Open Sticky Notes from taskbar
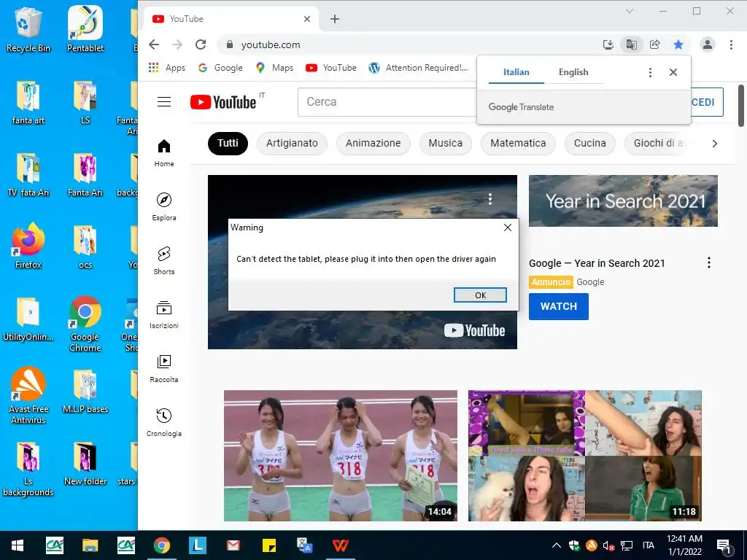747x560 pixels. click(268, 545)
